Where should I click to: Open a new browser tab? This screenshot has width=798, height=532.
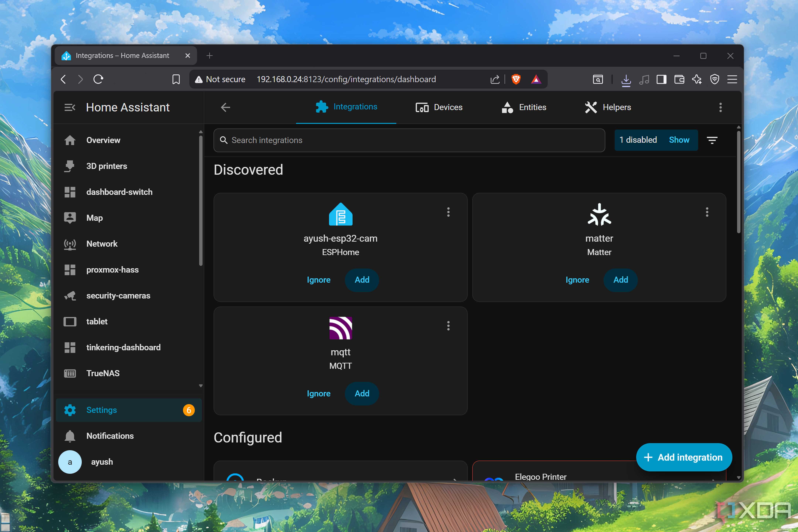pos(209,56)
